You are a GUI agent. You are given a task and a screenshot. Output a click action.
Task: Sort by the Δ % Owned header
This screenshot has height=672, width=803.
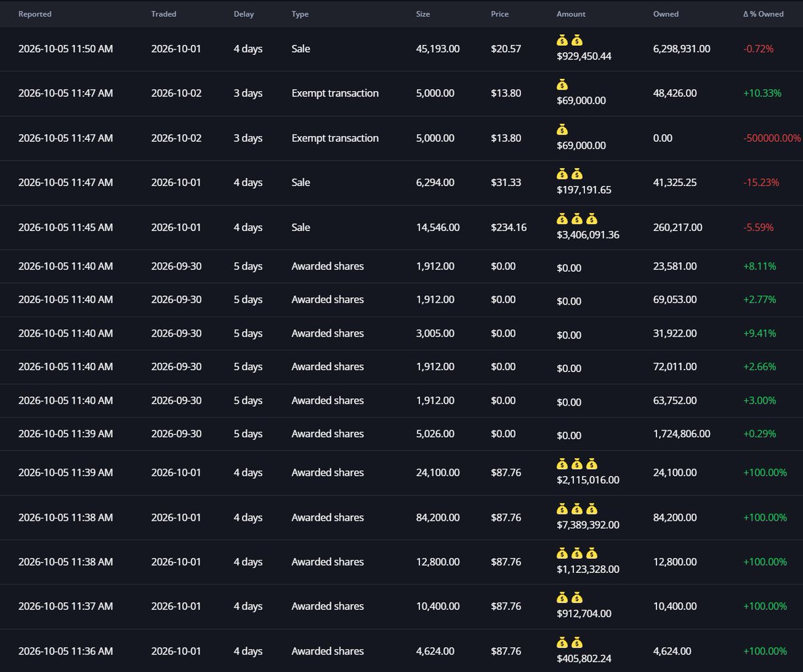tap(764, 14)
